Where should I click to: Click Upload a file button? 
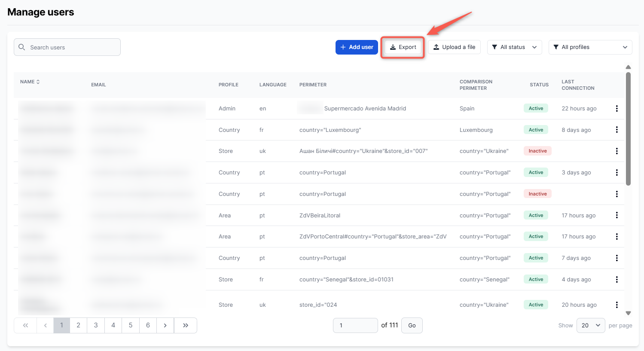click(454, 47)
